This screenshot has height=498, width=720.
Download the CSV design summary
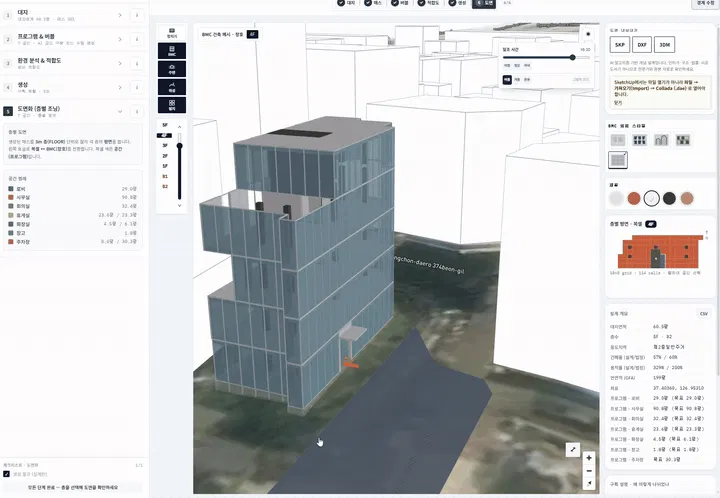(703, 314)
